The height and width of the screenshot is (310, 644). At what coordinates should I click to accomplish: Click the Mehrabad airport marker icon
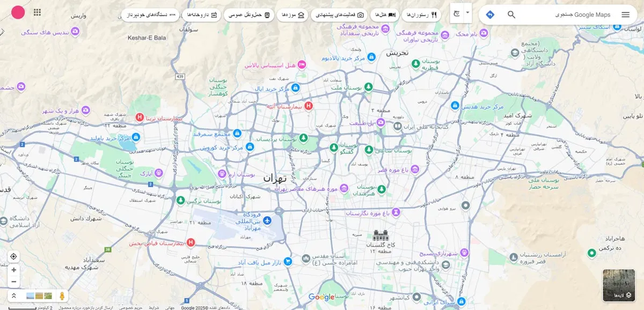[267, 220]
